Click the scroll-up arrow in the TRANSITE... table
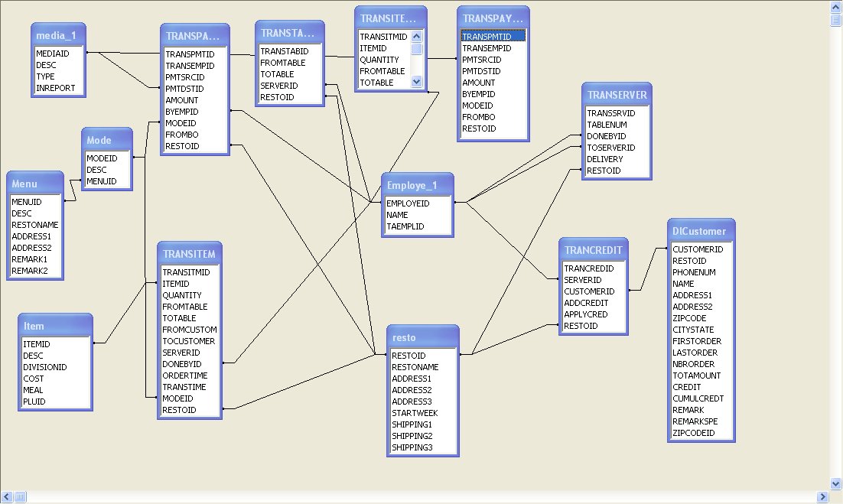The height and width of the screenshot is (504, 843). click(417, 37)
